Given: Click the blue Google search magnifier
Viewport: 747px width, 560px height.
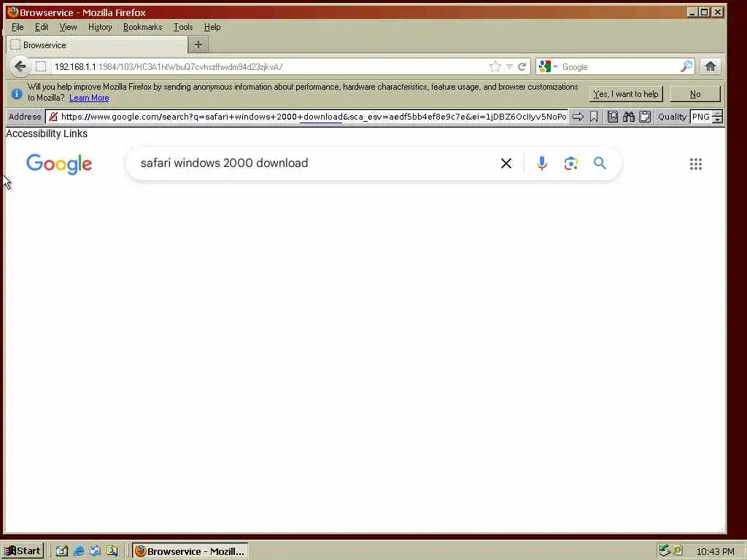Looking at the screenshot, I should click(600, 163).
